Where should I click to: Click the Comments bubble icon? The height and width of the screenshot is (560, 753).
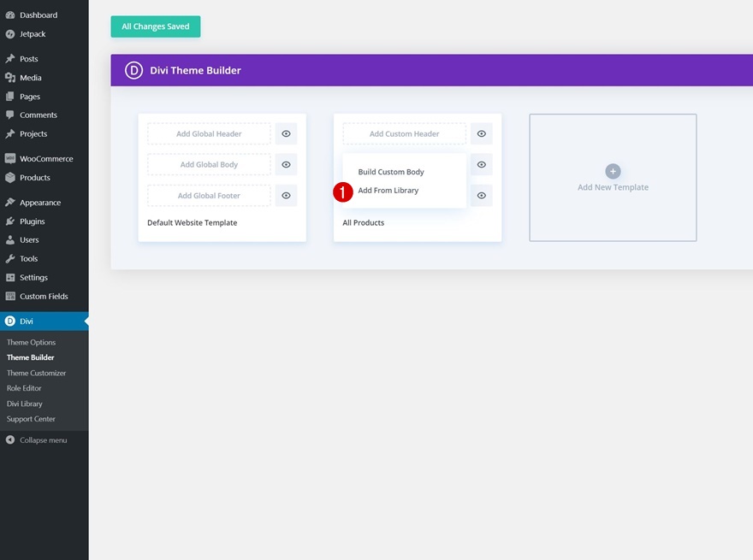coord(10,115)
